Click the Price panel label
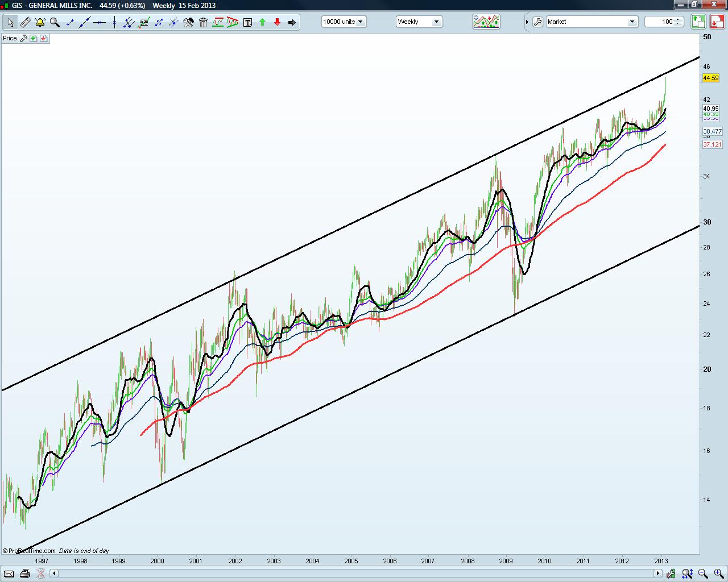728x582 pixels. point(10,38)
